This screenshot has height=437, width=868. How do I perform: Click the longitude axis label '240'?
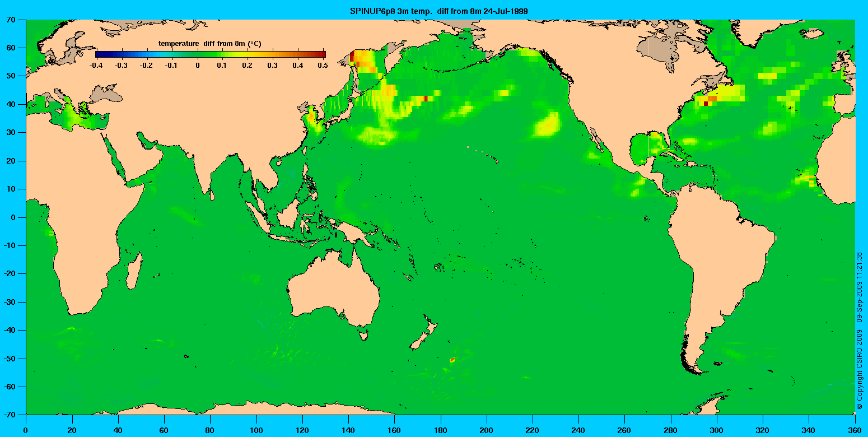[578, 431]
